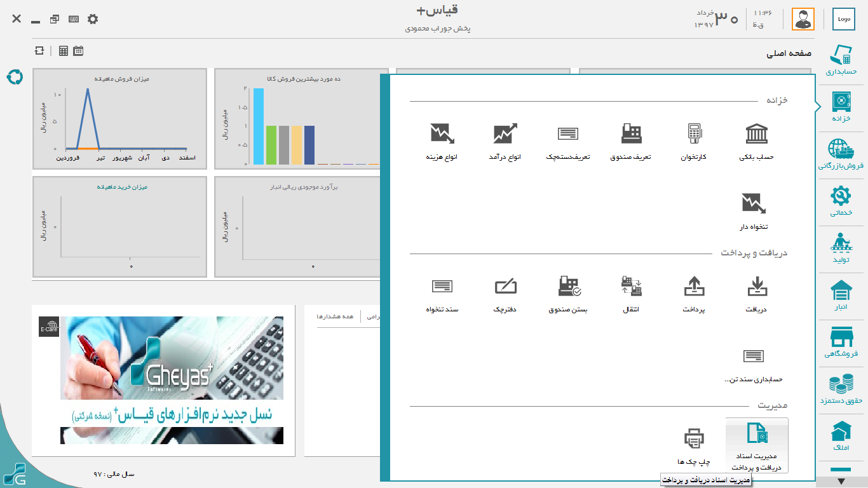Image resolution: width=868 pixels, height=488 pixels.
Task: Select خدماتی module in sidebar
Action: tap(842, 201)
